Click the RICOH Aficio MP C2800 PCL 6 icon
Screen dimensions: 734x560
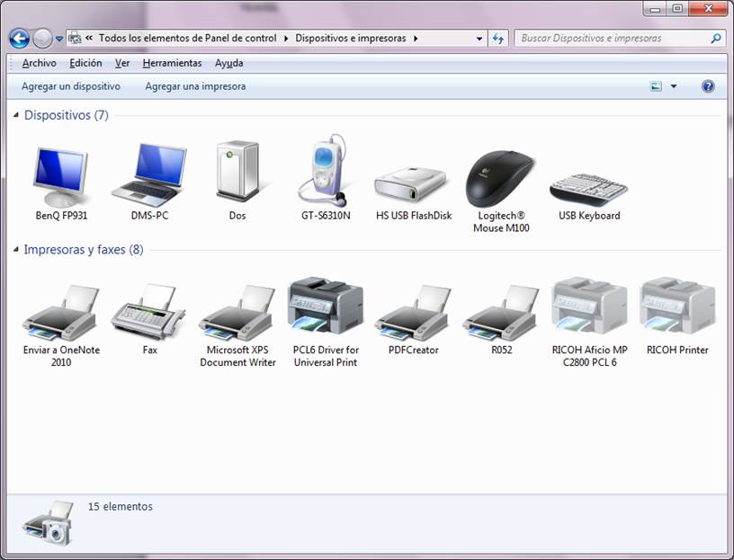tap(589, 305)
